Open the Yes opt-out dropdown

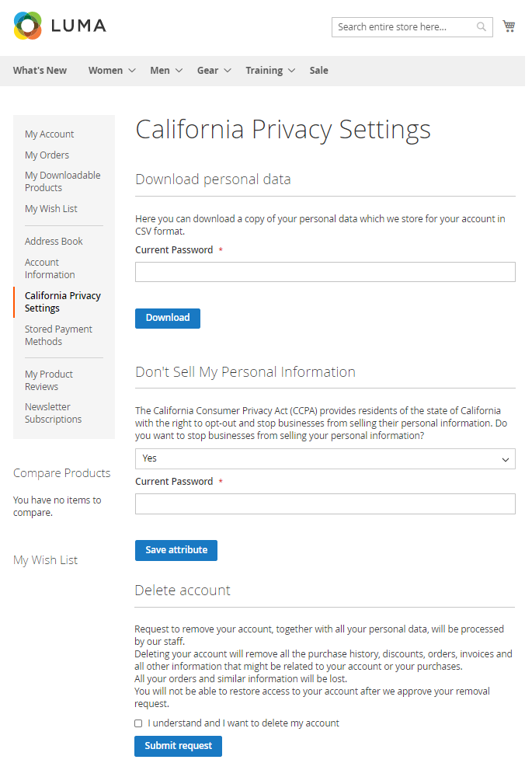[x=325, y=459]
